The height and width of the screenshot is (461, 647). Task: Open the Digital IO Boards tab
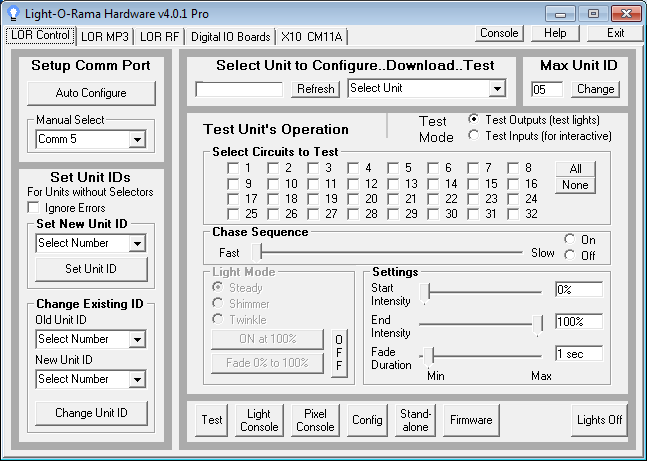pos(231,37)
